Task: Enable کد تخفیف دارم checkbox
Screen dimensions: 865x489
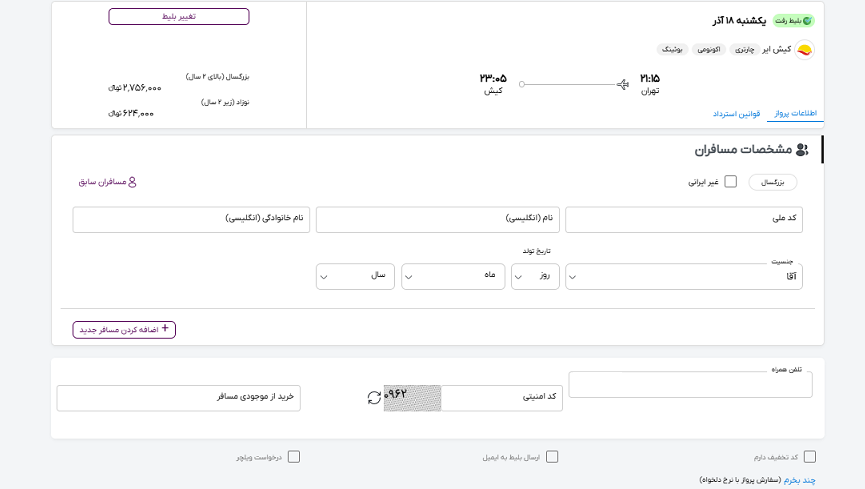Action: (810, 457)
